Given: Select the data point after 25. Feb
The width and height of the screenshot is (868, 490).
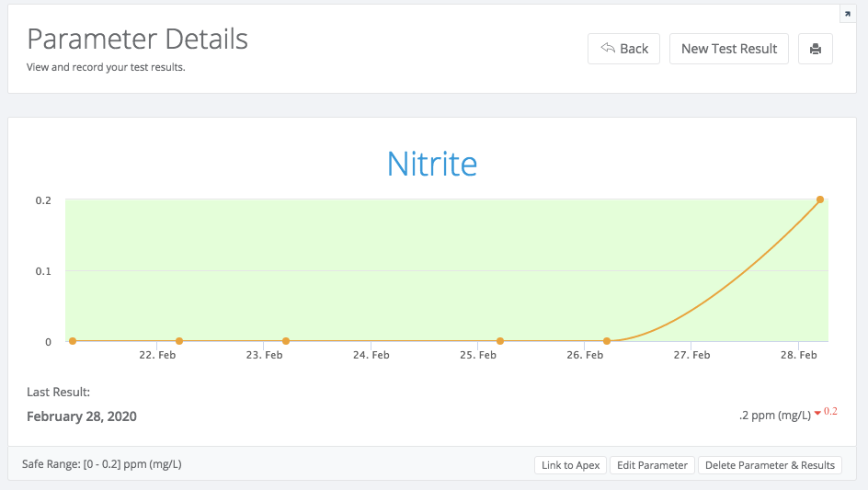Looking at the screenshot, I should coord(500,341).
